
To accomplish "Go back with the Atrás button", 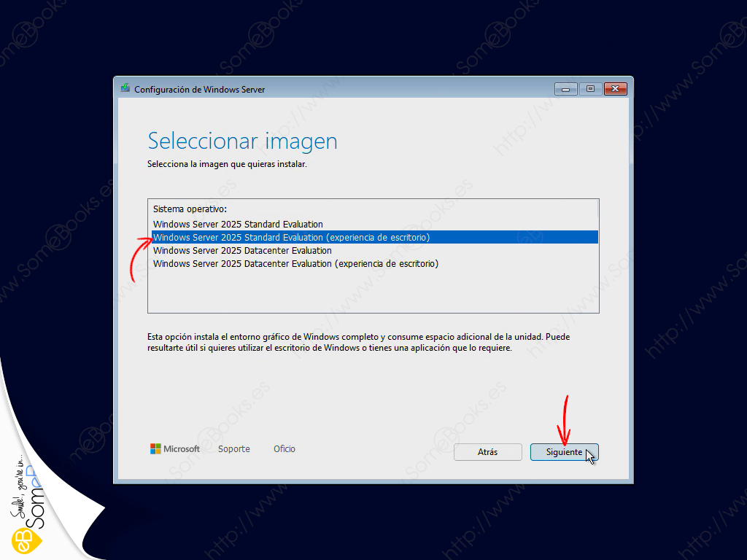I will [x=488, y=452].
